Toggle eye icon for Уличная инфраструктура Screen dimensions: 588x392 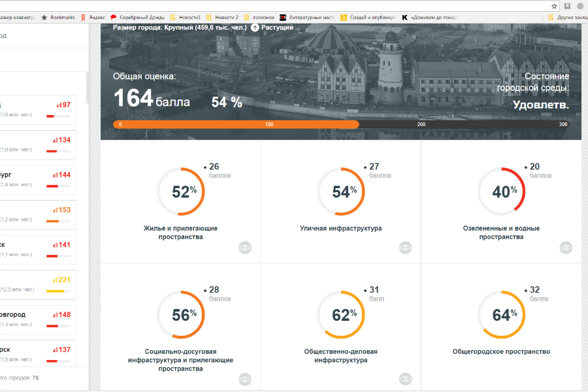click(x=405, y=248)
